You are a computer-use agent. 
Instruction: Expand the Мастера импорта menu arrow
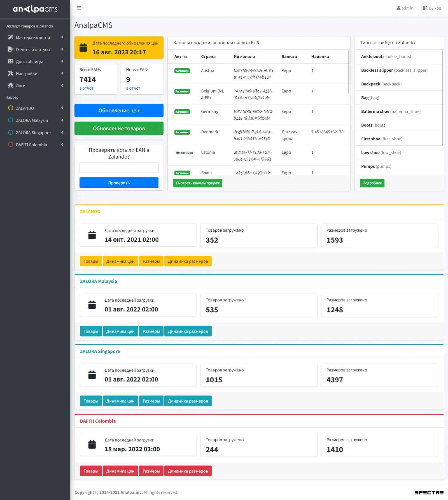[x=62, y=37]
